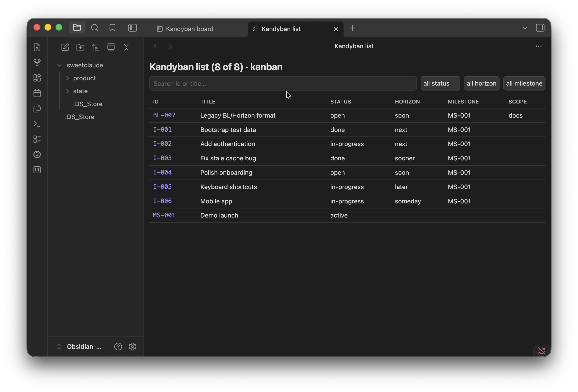This screenshot has height=392, width=578.
Task: Toggle the right sidebar icon
Action: [540, 28]
